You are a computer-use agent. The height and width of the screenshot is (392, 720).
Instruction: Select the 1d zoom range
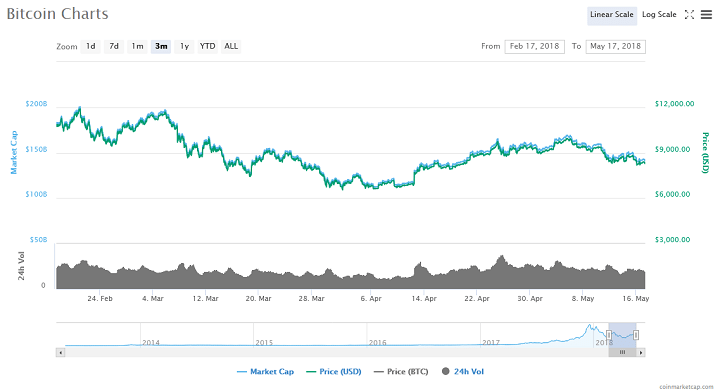click(90, 46)
